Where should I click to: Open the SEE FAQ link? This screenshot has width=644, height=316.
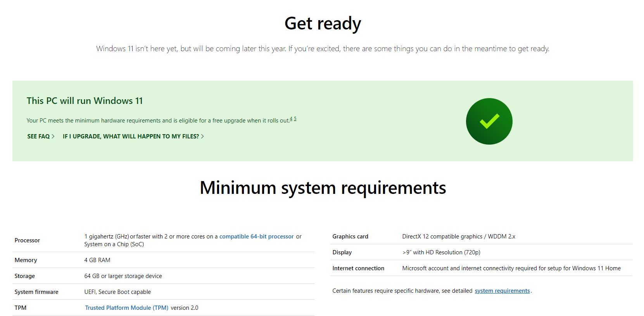point(41,136)
